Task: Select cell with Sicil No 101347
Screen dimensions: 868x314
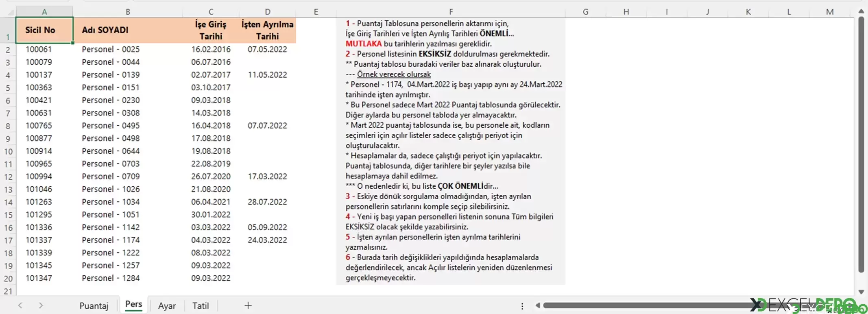Action: tap(44, 278)
